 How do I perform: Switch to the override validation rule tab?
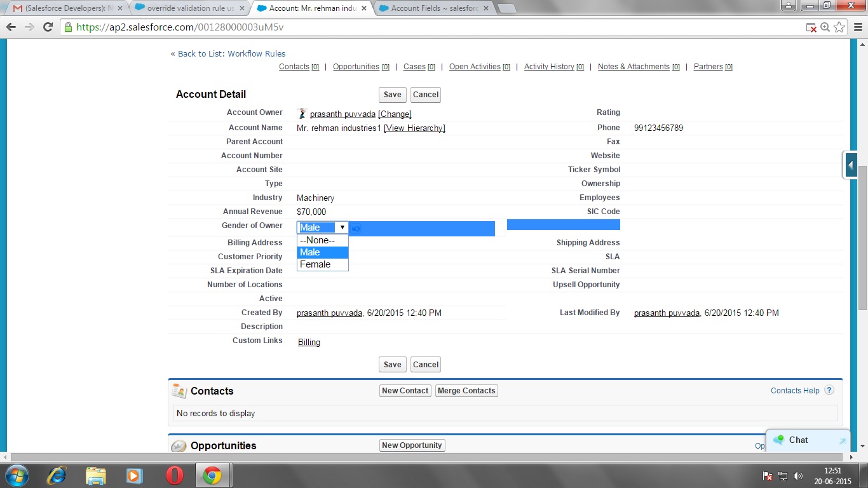(x=189, y=8)
